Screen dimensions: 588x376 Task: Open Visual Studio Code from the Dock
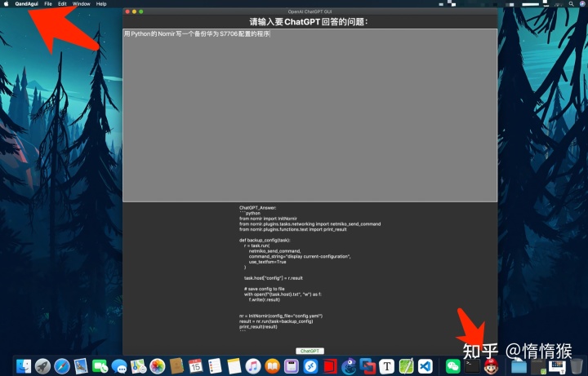pos(425,366)
